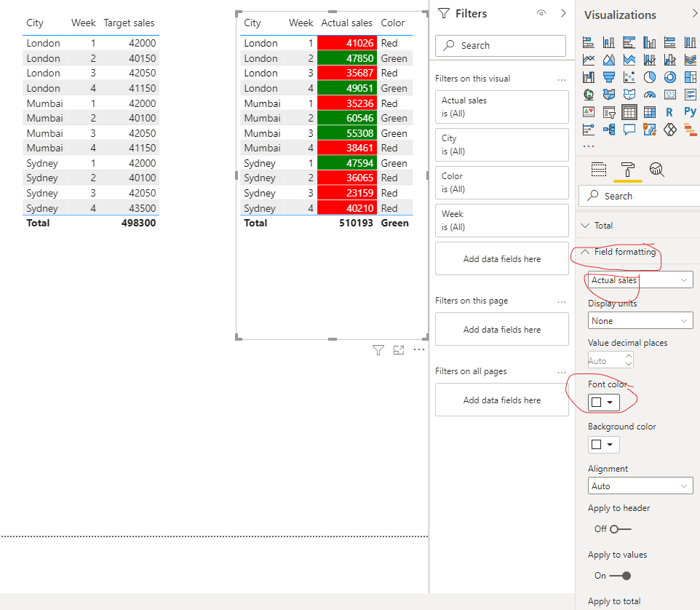Image resolution: width=700 pixels, height=610 pixels.
Task: Select the Stacked bar chart visual
Action: point(589,42)
